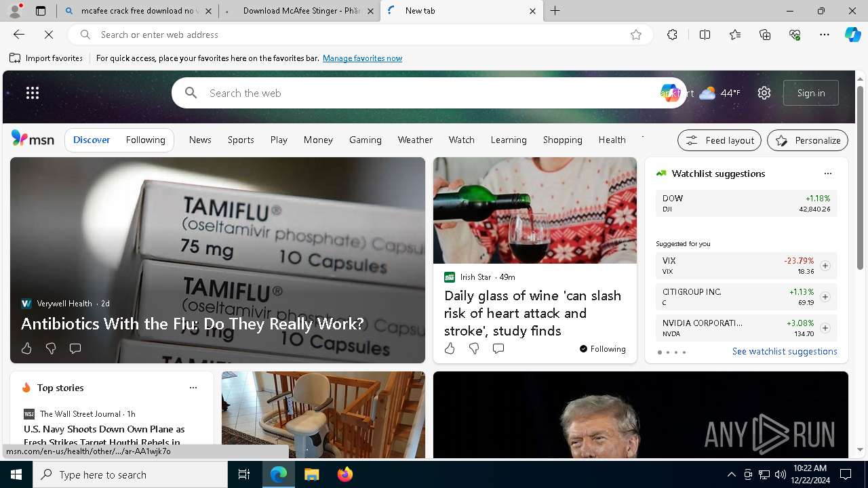Open comments on the Tamiflu article
Viewport: 868px width, 488px height.
click(75, 348)
